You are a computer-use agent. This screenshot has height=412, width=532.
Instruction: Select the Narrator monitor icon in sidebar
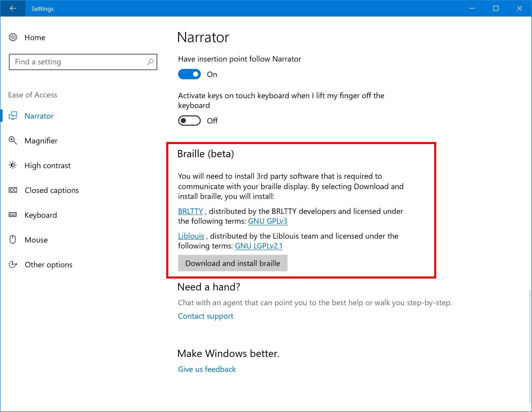pyautogui.click(x=13, y=116)
